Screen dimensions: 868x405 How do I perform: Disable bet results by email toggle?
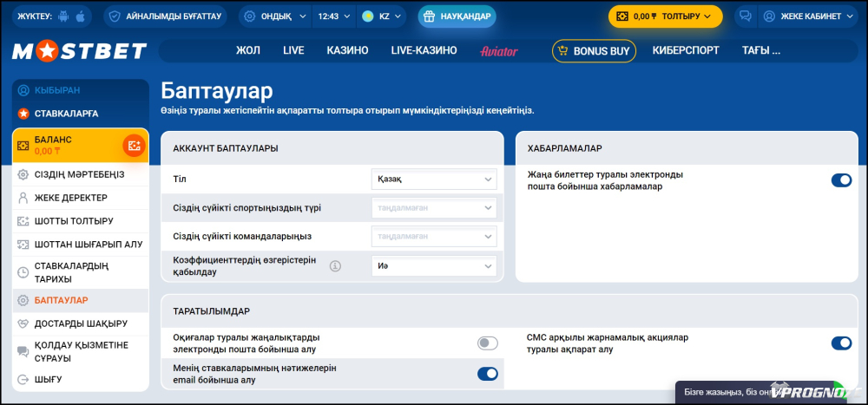(x=488, y=374)
